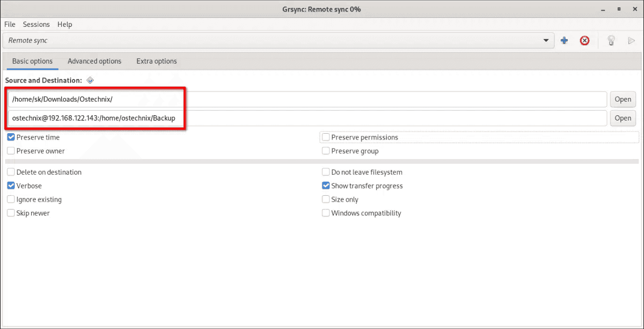Click Open button for the source path
Viewport: 644px width, 329px height.
coord(622,99)
